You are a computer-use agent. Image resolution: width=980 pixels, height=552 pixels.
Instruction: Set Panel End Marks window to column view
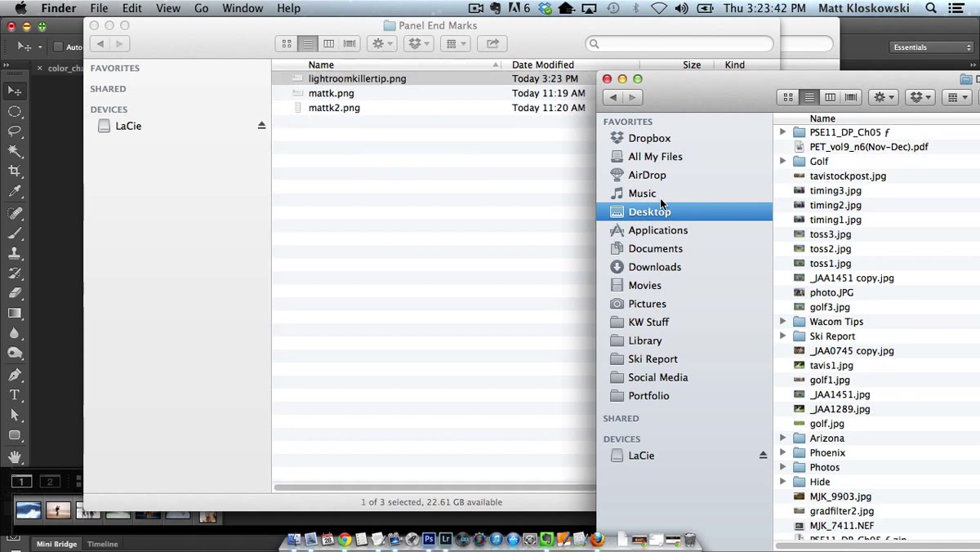(329, 43)
